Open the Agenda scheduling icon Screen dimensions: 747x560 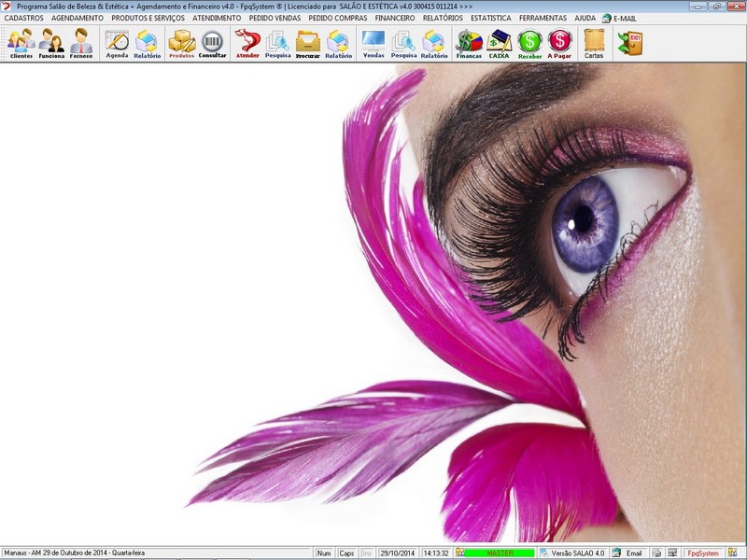(117, 43)
